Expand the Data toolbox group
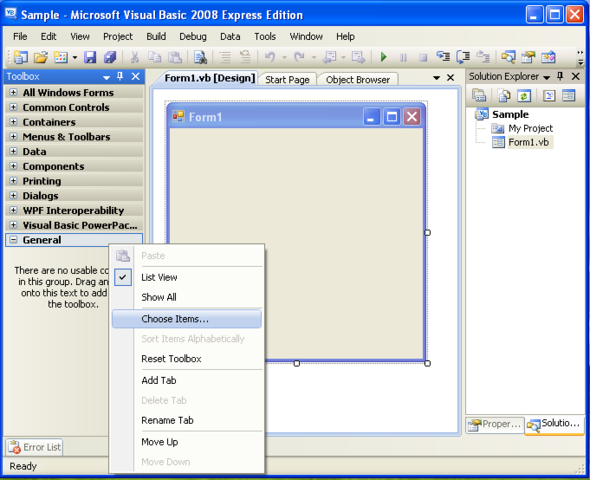The image size is (590, 480). point(13,151)
